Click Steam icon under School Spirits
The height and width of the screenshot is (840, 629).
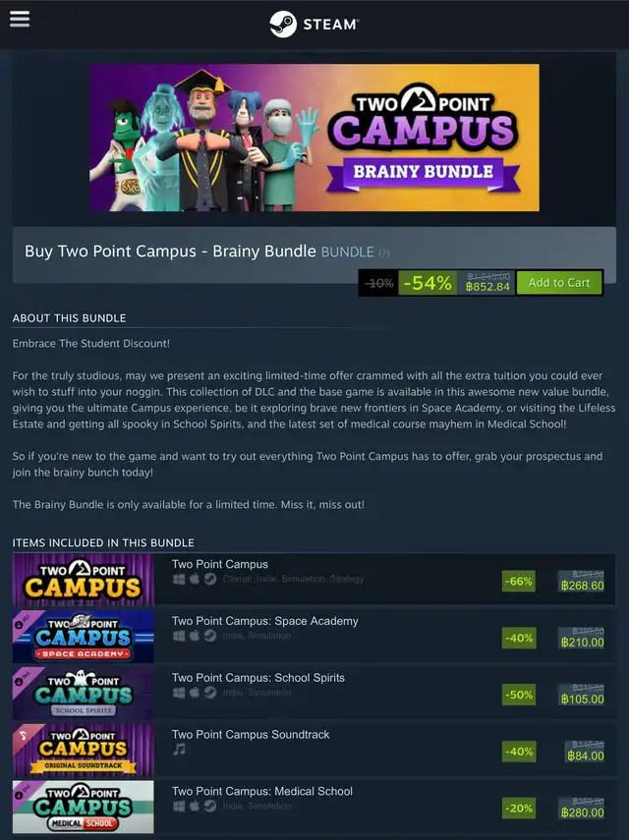[x=210, y=693]
